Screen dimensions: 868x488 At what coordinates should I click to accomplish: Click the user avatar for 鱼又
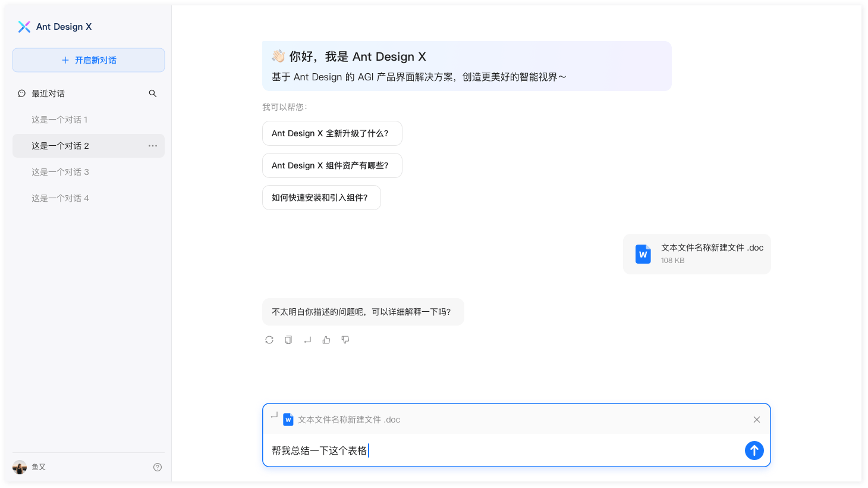click(x=20, y=467)
